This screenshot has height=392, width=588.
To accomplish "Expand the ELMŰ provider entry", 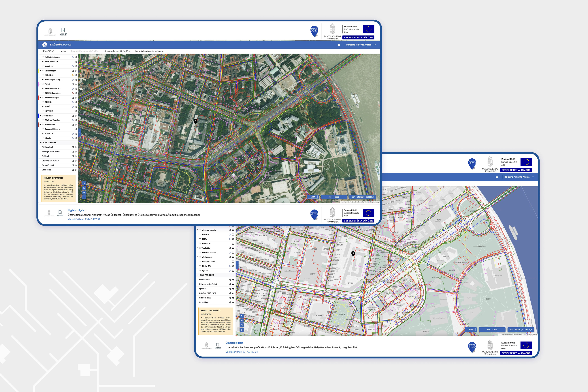I will pos(43,107).
